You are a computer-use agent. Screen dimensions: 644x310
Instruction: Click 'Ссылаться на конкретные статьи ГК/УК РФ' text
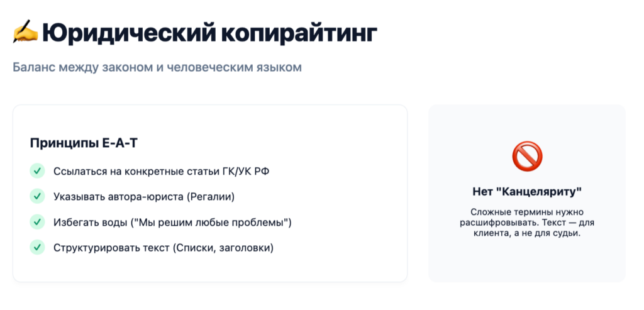162,171
